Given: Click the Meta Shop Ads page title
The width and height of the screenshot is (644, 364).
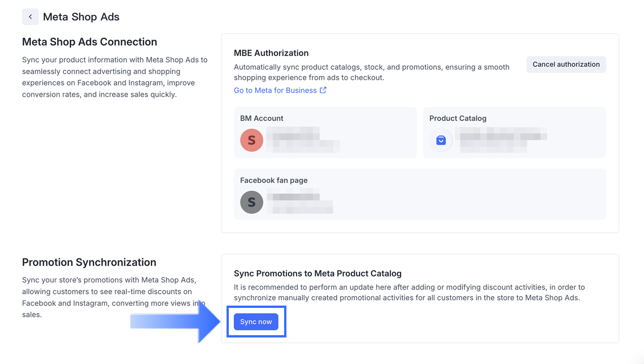Looking at the screenshot, I should [x=81, y=17].
